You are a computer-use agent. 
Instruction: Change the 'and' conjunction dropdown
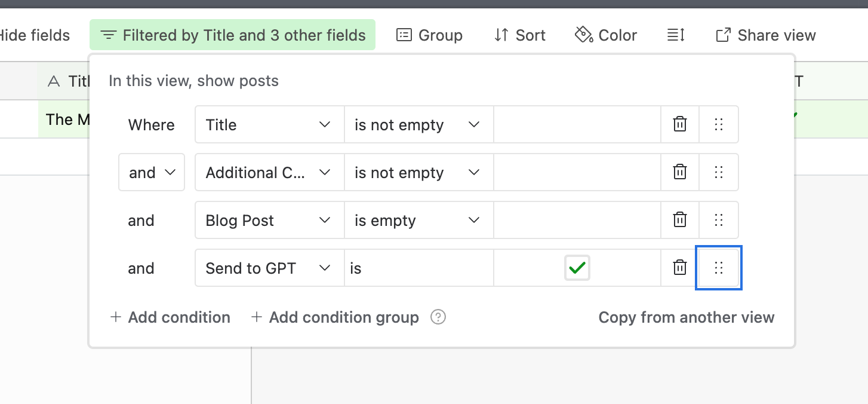coord(152,172)
